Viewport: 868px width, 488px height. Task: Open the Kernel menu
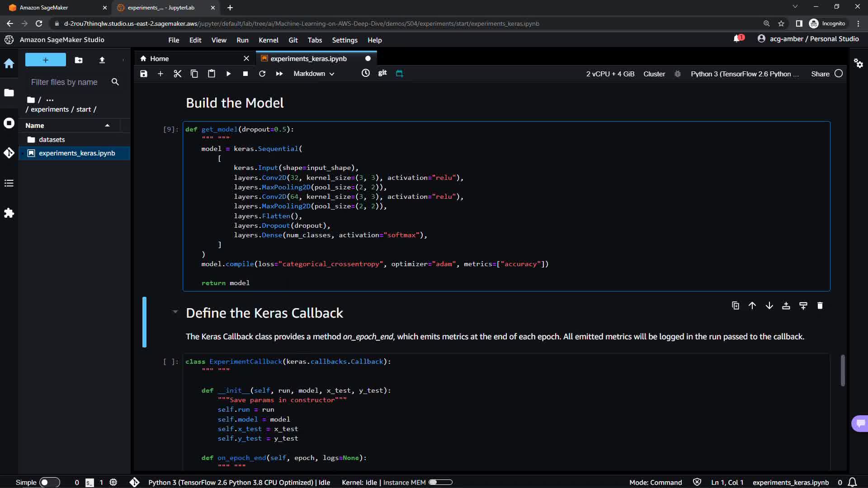pos(268,40)
